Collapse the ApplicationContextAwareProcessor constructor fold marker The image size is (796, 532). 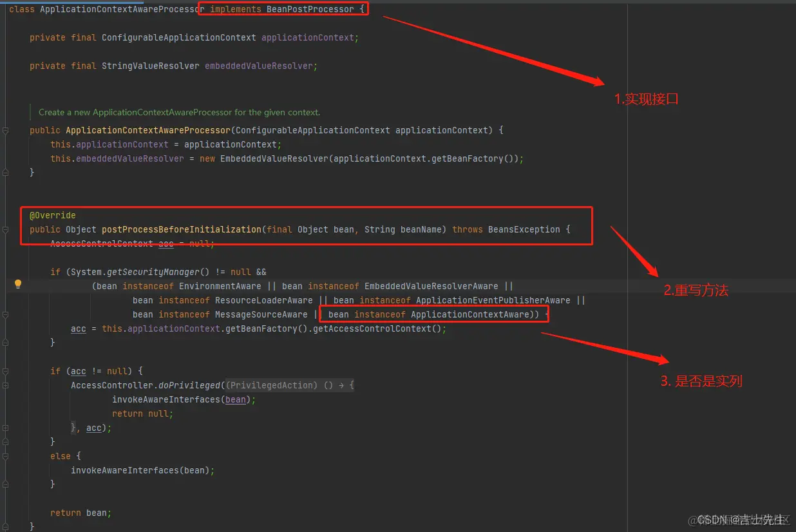(x=5, y=130)
